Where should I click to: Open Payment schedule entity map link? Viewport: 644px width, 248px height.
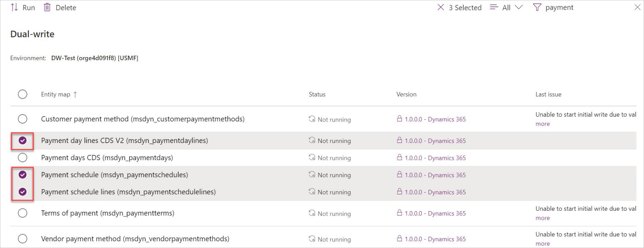(x=114, y=175)
